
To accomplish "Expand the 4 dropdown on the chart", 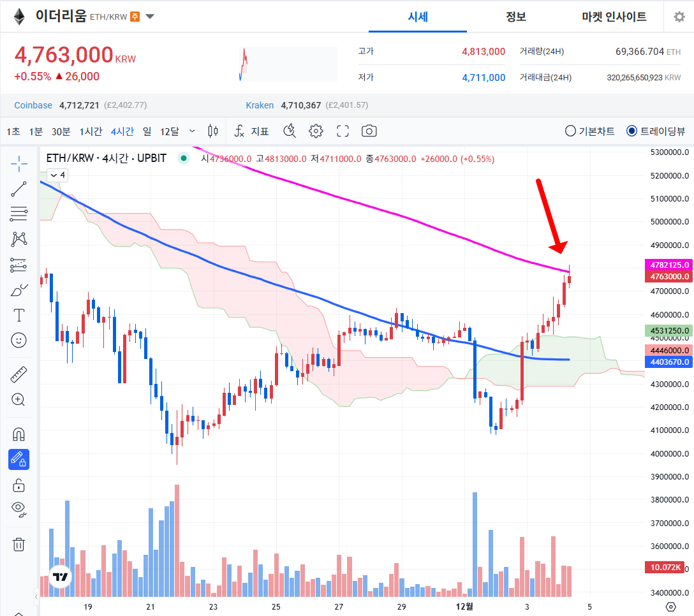I will coord(56,174).
